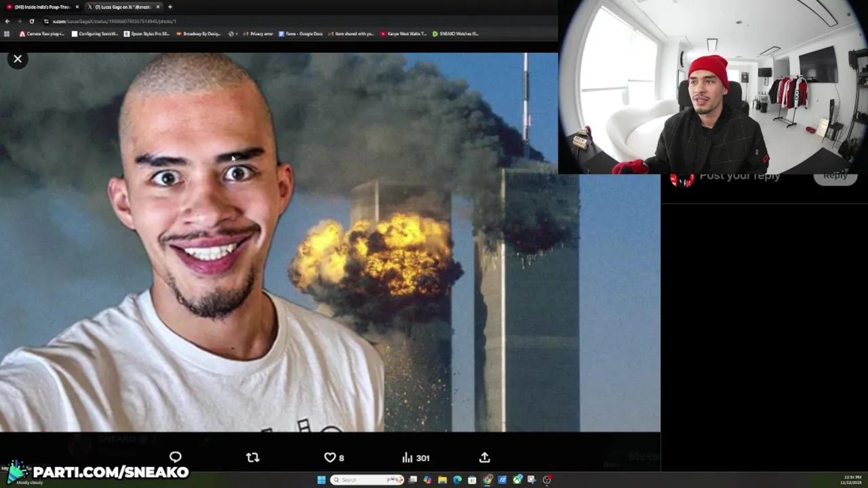Go back with the browser back arrow
Screen dimensions: 868x488
pos(7,21)
